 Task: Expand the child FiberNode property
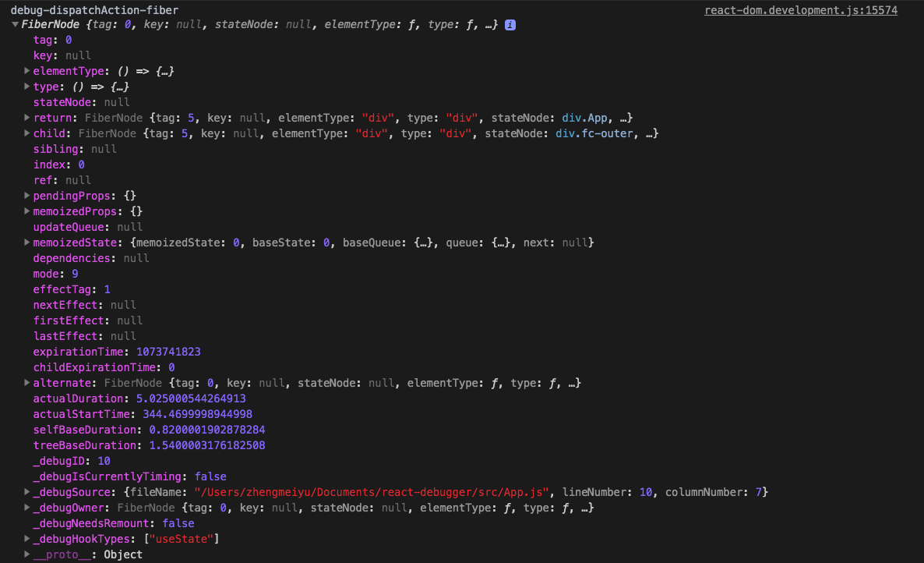click(27, 133)
